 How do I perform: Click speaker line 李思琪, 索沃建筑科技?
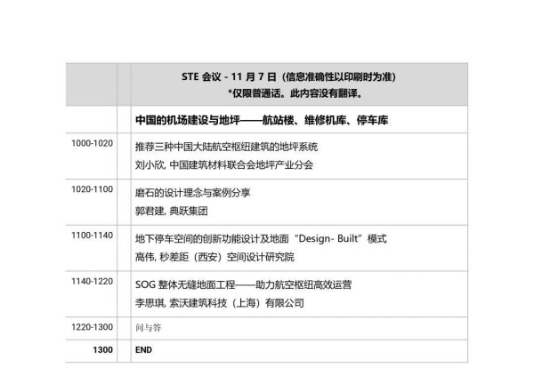[x=219, y=303]
